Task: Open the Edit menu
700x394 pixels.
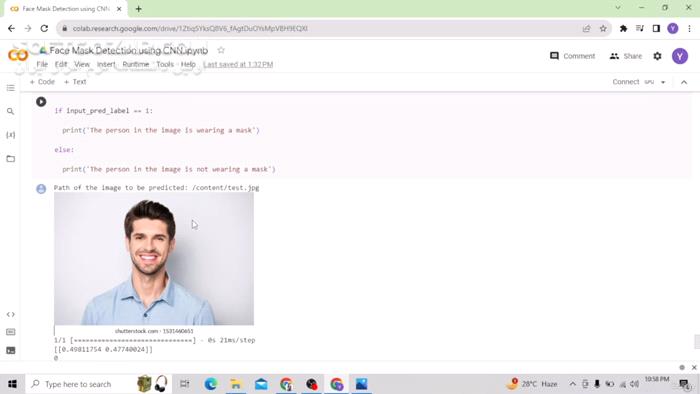Action: (x=61, y=64)
